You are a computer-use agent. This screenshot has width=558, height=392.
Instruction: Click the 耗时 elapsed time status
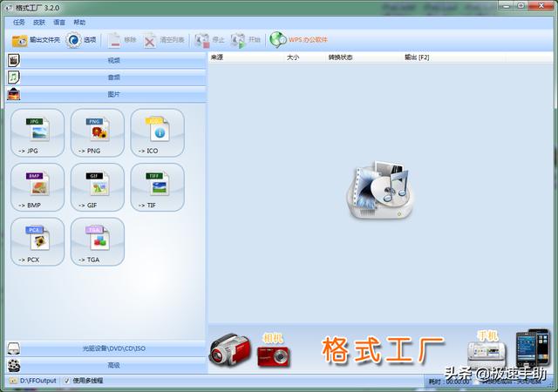click(449, 382)
